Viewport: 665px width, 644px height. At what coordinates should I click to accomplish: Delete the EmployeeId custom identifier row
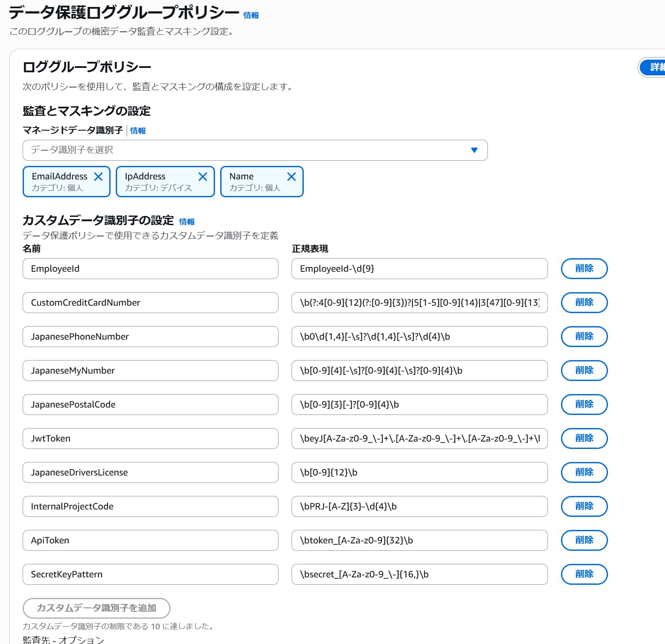[x=584, y=269]
